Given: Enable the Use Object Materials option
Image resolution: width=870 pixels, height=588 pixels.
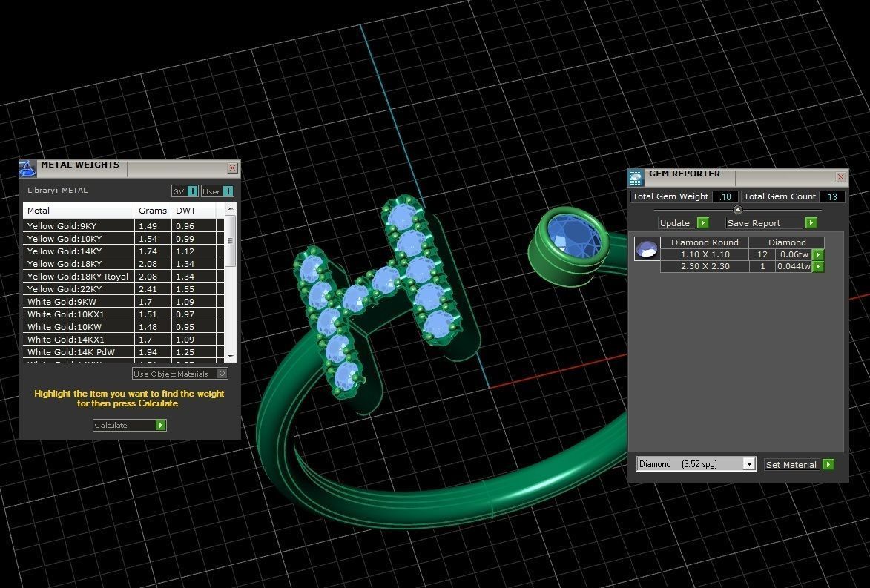Looking at the screenshot, I should pyautogui.click(x=222, y=374).
